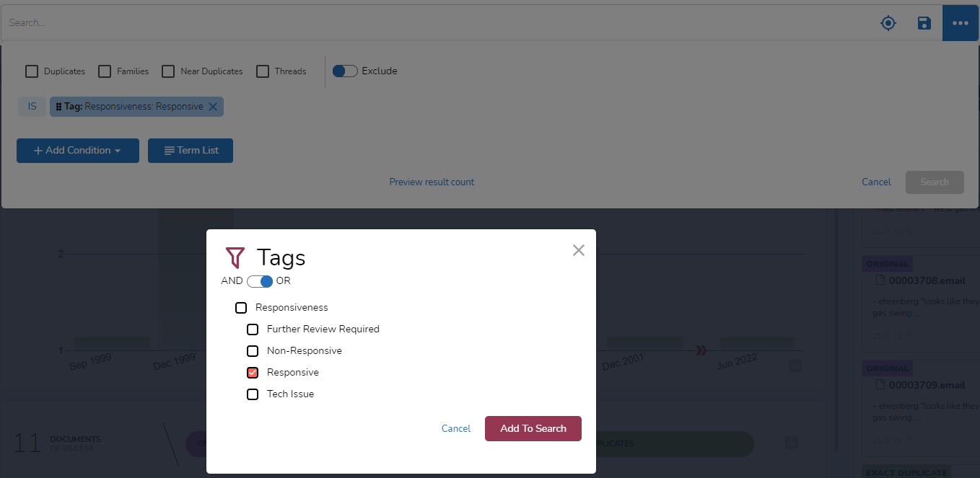Check the Responsiveness parent checkbox
The height and width of the screenshot is (478, 980).
coord(241,308)
